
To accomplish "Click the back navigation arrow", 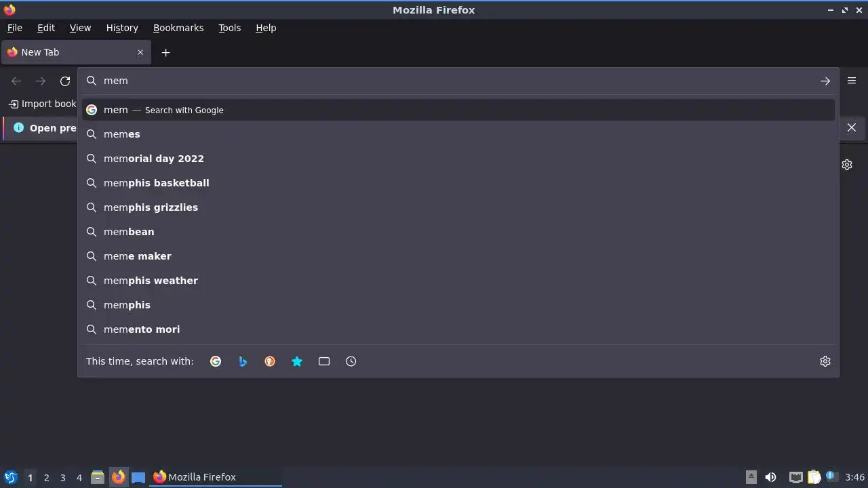I will [16, 81].
